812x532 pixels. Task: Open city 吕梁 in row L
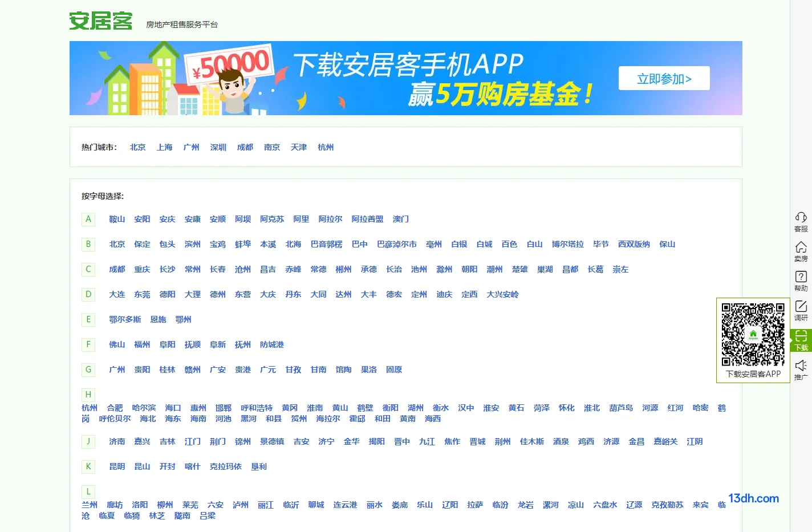click(208, 515)
